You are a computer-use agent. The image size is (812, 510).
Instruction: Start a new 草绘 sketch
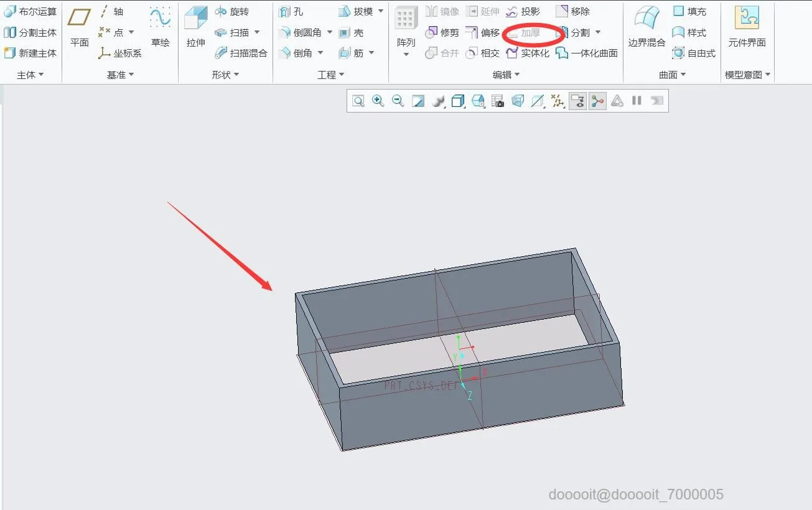pos(161,28)
